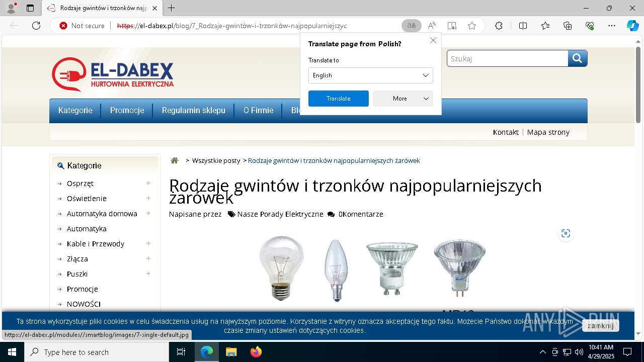Click the taskbar search box
Screen dimensions: 644x362
click(97, 352)
